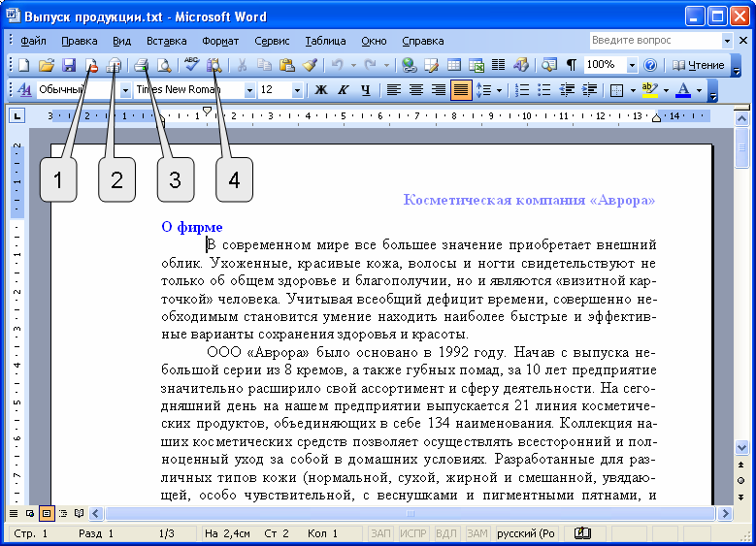Create a new blank document
This screenshot has height=546, width=756.
pyautogui.click(x=23, y=65)
